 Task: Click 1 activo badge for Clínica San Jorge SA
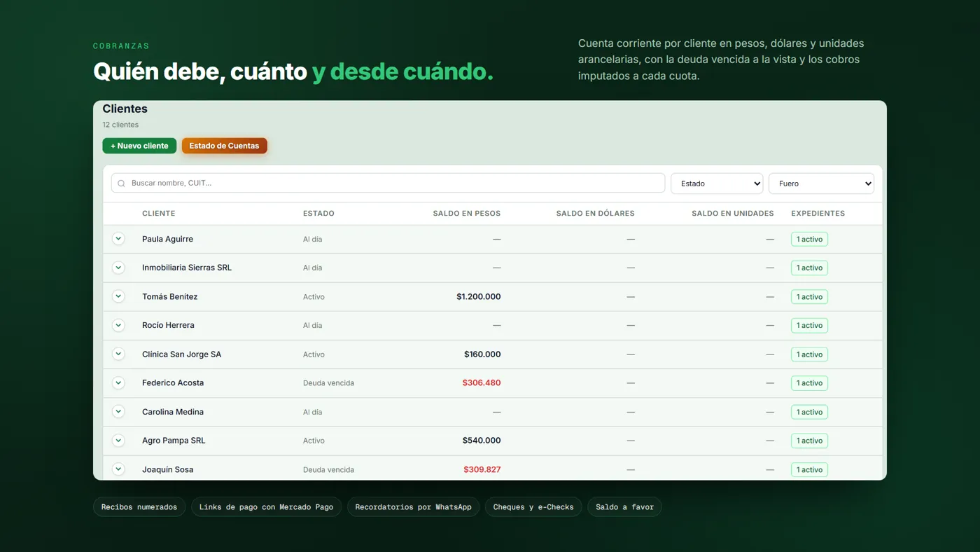click(809, 354)
